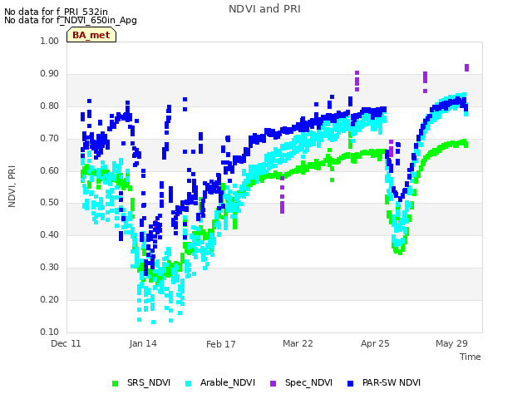The width and height of the screenshot is (532, 399).
Task: Click the May 29 x-axis tick label
Action: click(451, 343)
